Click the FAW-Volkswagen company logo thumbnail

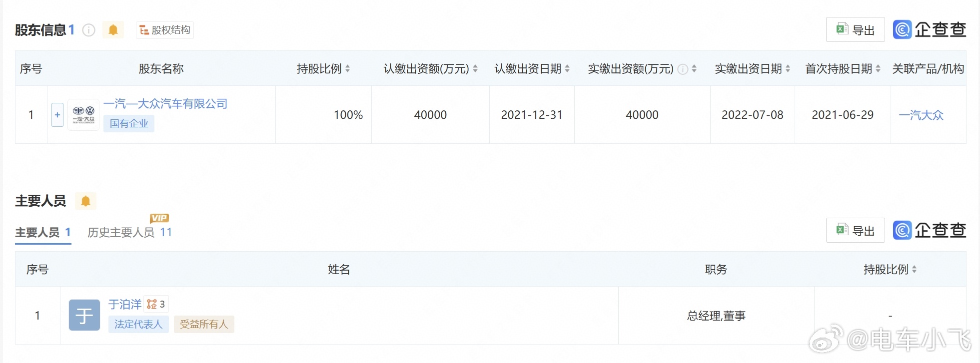pyautogui.click(x=83, y=115)
